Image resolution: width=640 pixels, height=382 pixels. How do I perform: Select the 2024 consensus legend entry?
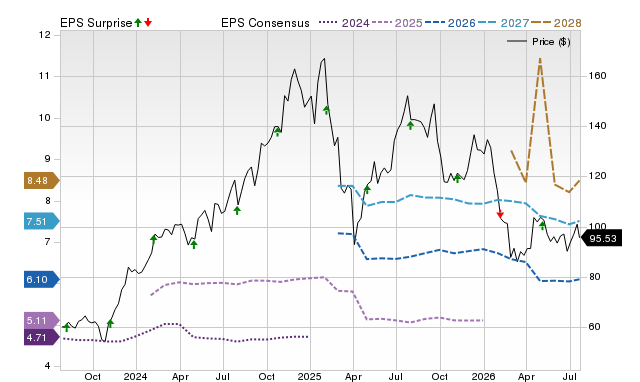click(344, 23)
